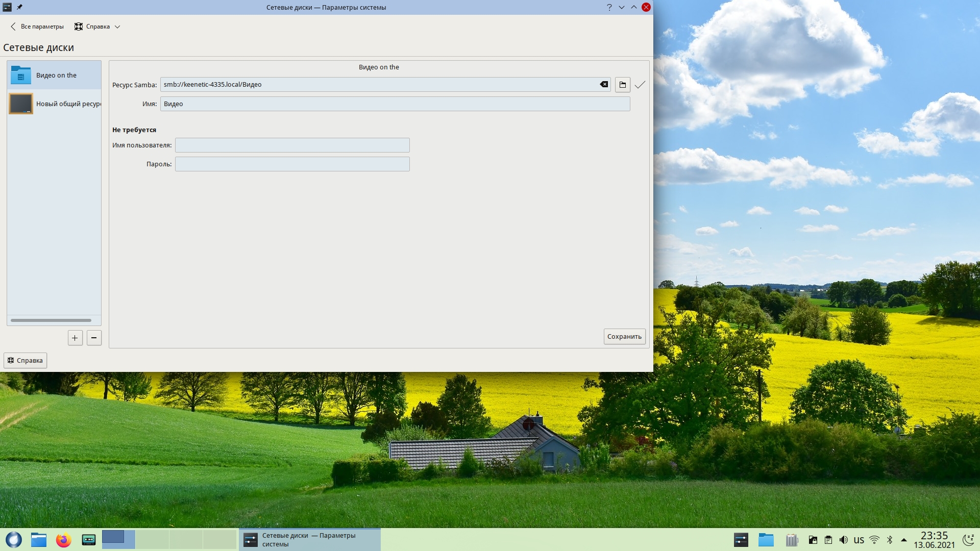Open the Bluetooth tray icon
The image size is (980, 551).
[x=890, y=540]
